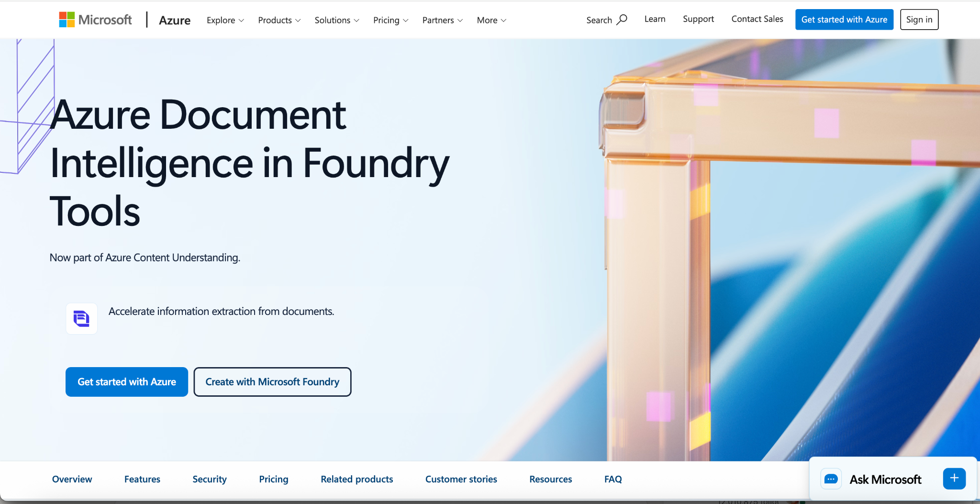Go to Related products section

357,479
